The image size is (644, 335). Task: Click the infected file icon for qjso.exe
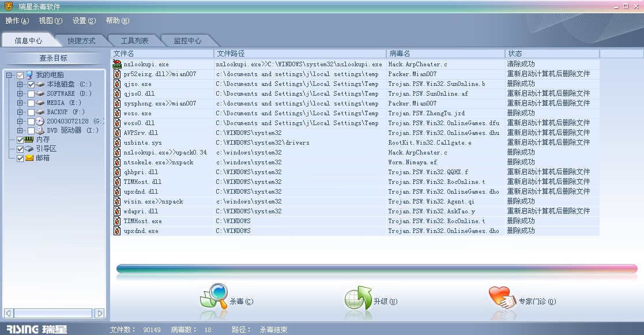(117, 84)
